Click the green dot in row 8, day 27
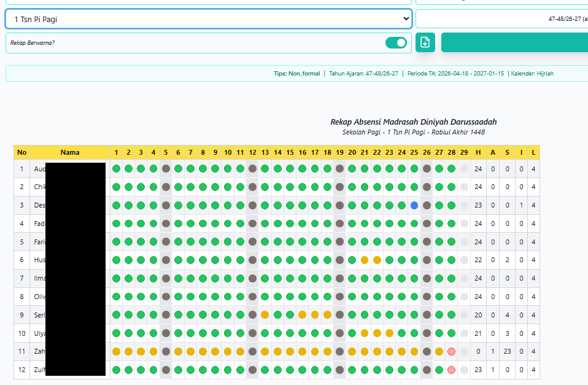This screenshot has height=385, width=588. tap(439, 297)
